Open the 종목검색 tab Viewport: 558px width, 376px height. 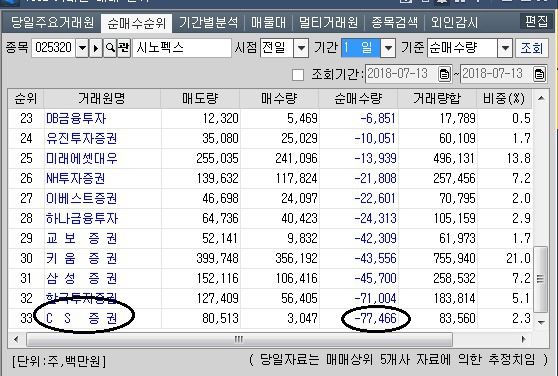pos(394,23)
